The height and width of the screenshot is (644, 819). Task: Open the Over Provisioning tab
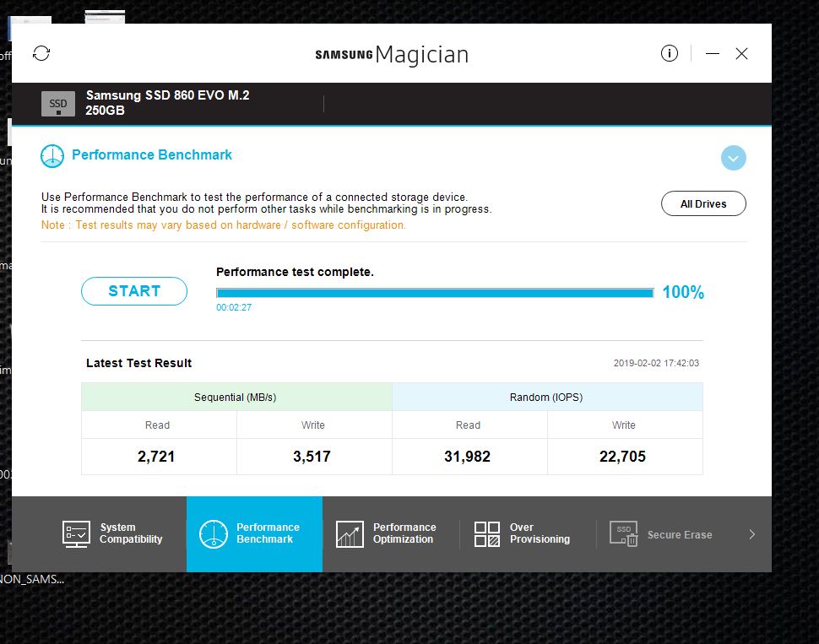[x=528, y=533]
